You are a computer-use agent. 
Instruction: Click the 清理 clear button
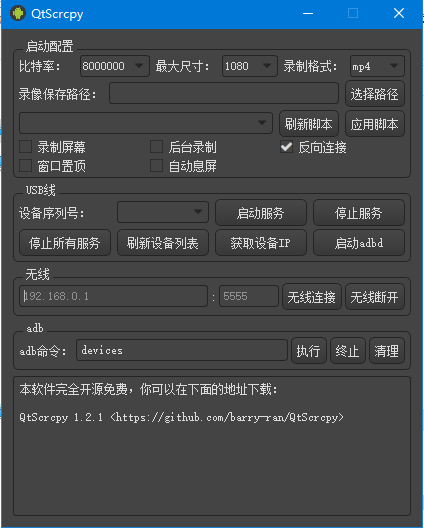pos(386,351)
